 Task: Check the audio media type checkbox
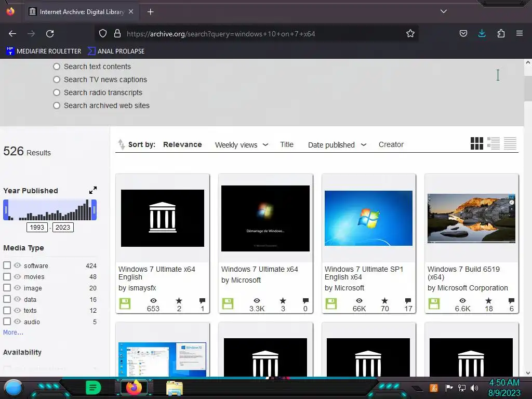7,321
